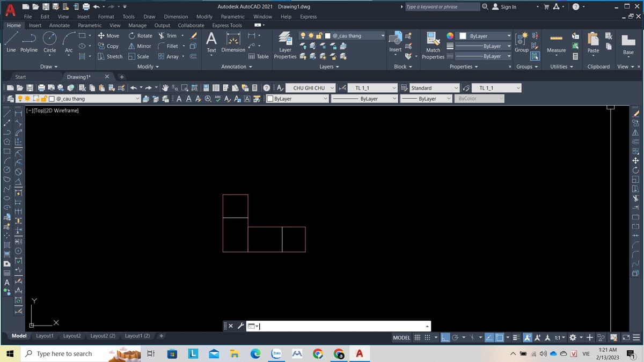Open the Annotate ribbon tab
Viewport: 644px width, 362px height.
tap(59, 25)
